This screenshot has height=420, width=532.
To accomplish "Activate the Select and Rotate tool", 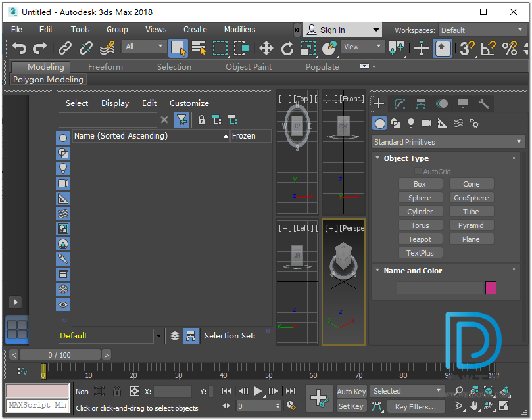I will click(287, 48).
